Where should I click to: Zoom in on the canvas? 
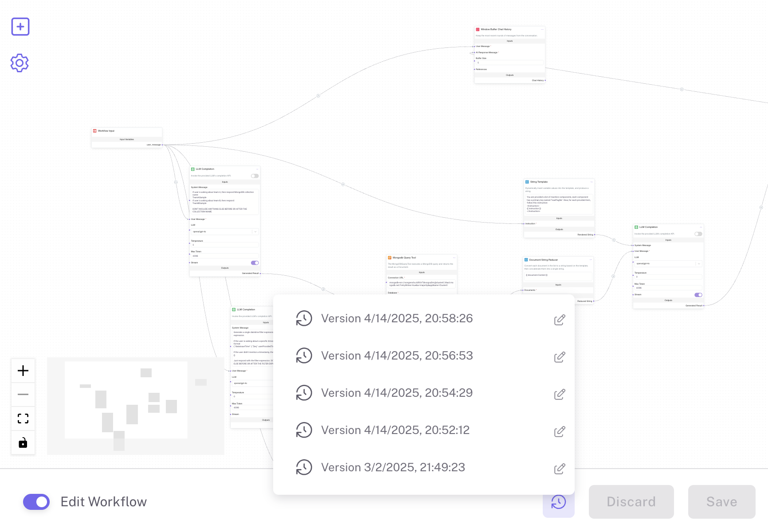point(23,371)
